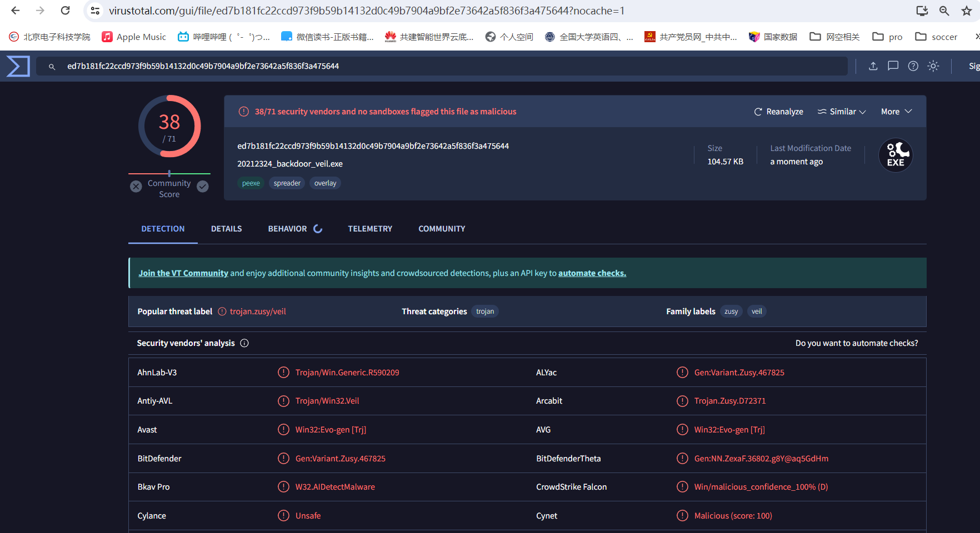Open the soccer bookmarks folder
Screen dimensions: 980x533
click(936, 37)
